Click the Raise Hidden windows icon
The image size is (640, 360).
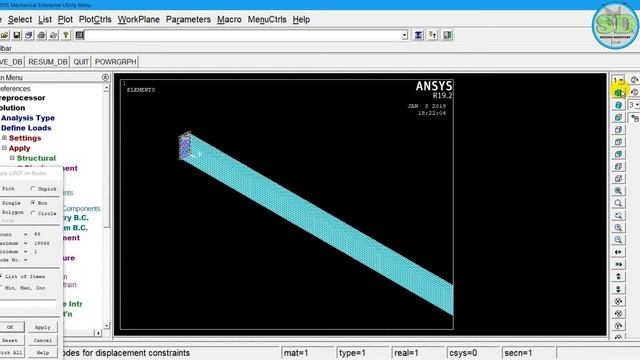click(418, 35)
